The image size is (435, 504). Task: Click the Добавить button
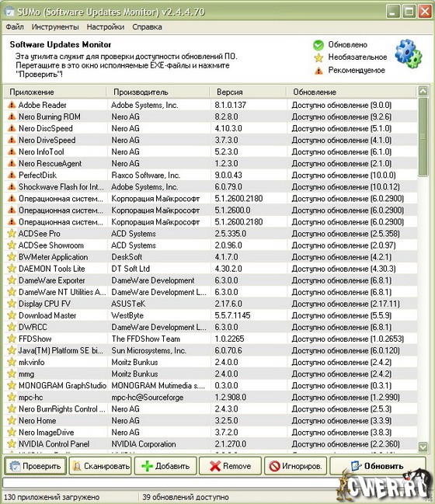point(165,466)
